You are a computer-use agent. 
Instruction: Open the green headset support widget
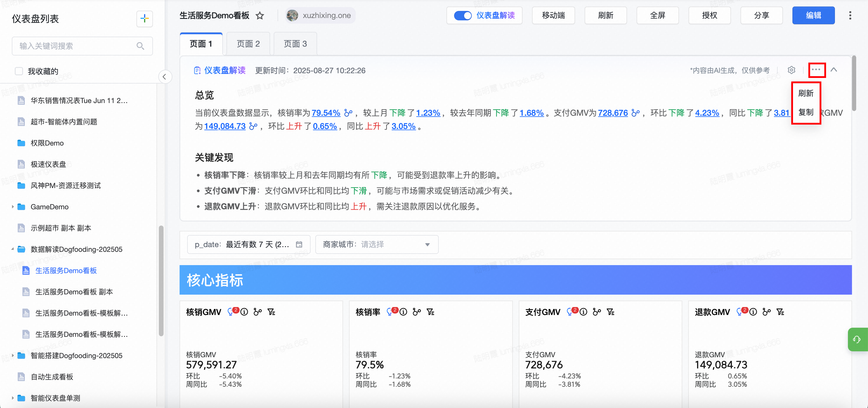[x=857, y=339]
